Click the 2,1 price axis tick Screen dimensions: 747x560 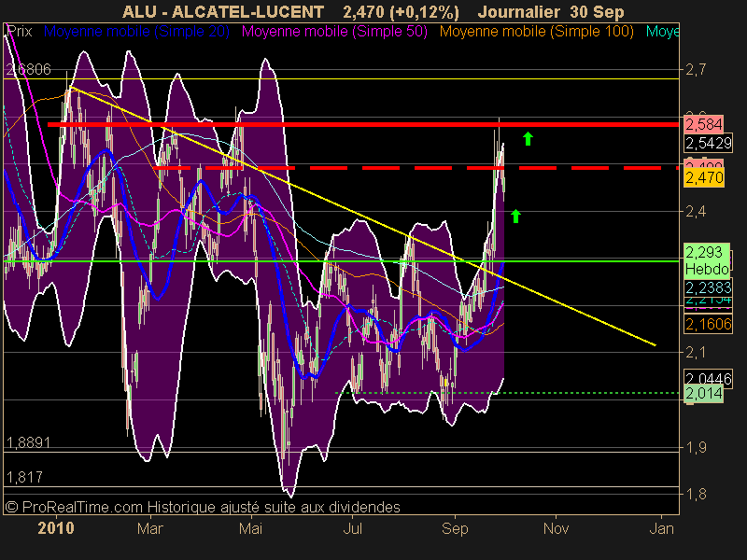point(696,353)
